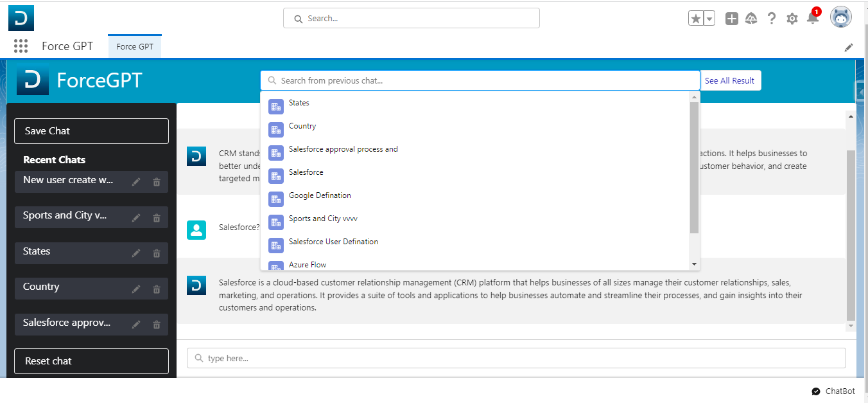
Task: Click the Reset chat button
Action: tap(91, 361)
